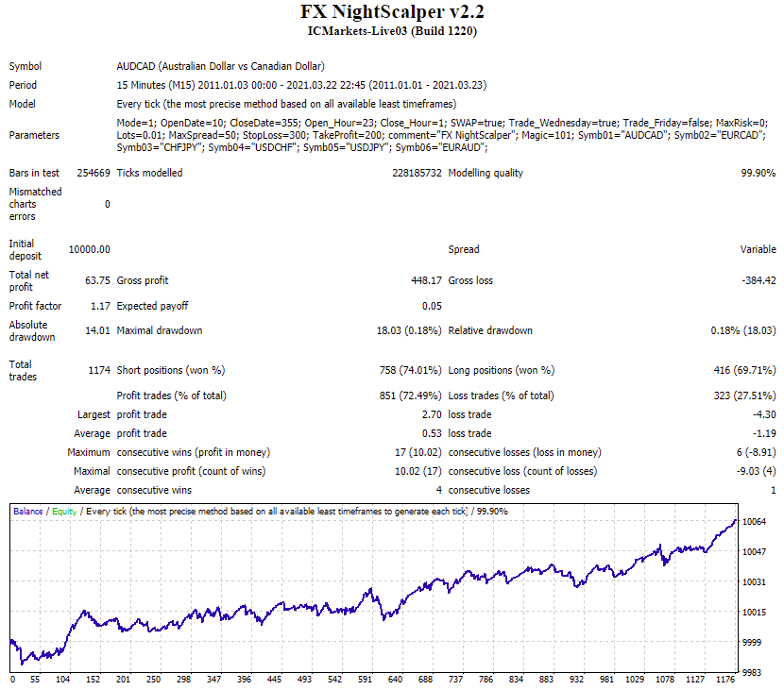This screenshot has width=784, height=690.
Task: Click Average loss trade value -1.19
Action: (764, 433)
